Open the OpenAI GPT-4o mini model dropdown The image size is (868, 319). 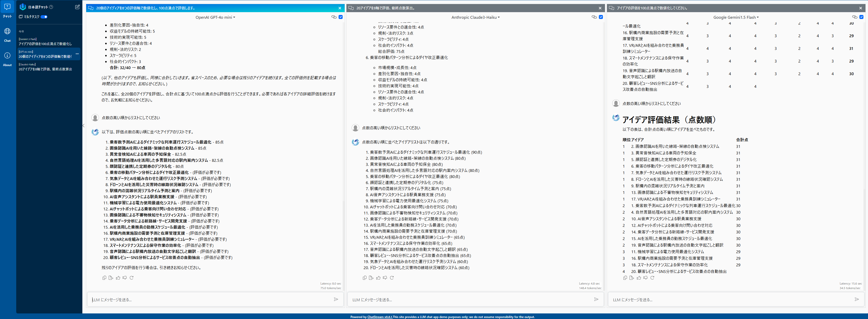[215, 17]
